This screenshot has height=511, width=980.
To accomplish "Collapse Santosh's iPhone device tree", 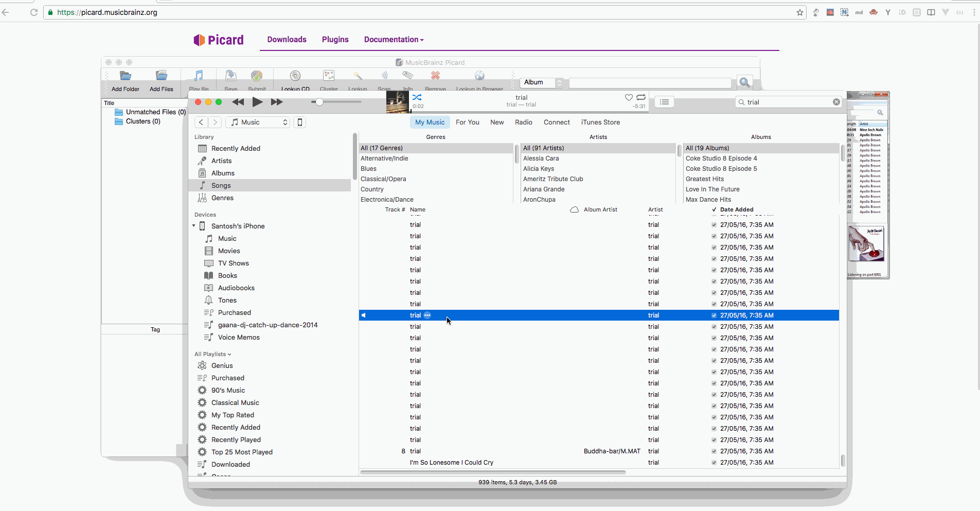I will 194,226.
